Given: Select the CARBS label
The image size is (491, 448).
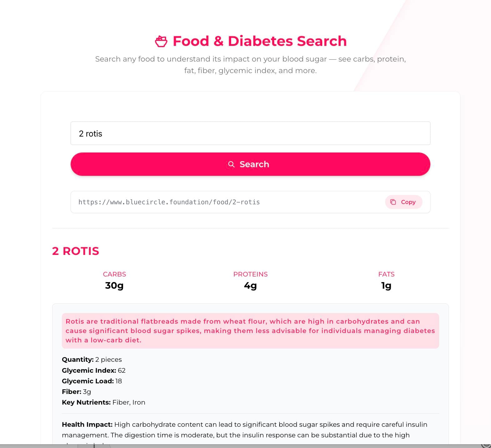Looking at the screenshot, I should click(x=114, y=274).
